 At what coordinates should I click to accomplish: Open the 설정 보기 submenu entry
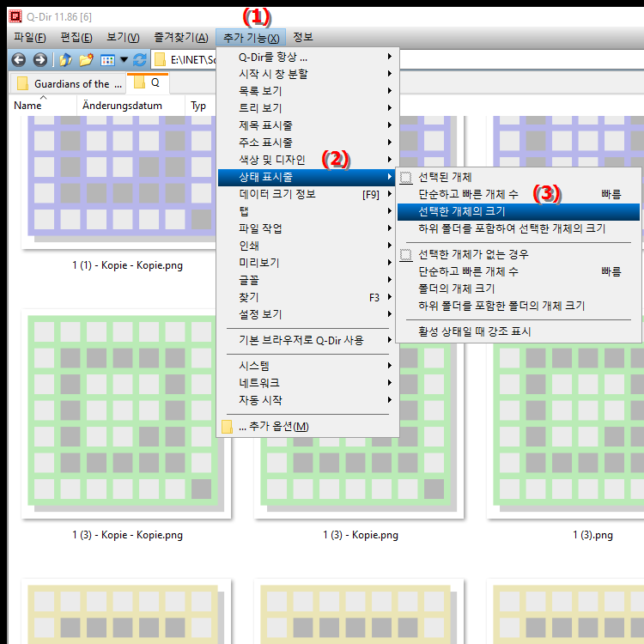308,314
